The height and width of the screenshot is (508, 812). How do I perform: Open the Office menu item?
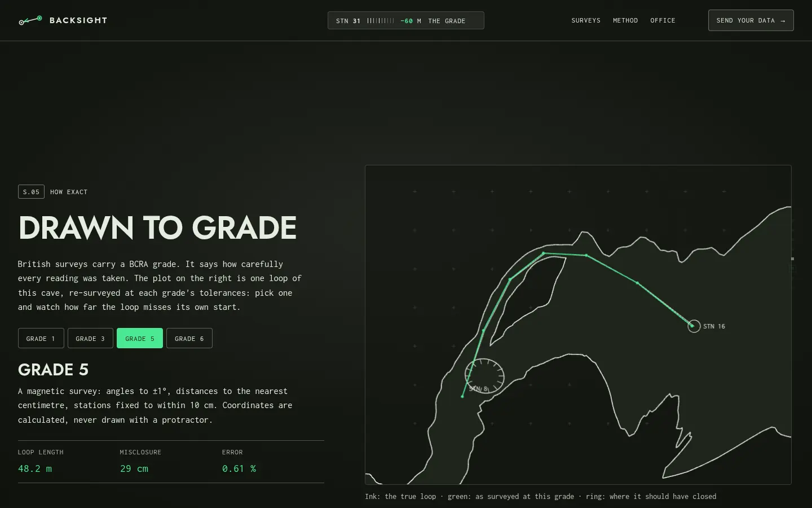click(x=663, y=20)
